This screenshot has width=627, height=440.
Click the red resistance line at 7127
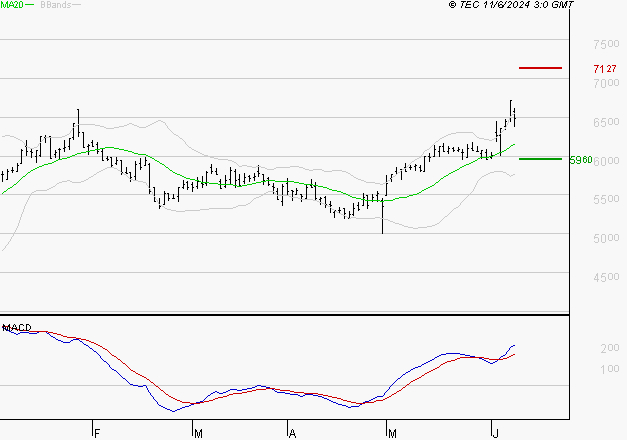pos(540,68)
